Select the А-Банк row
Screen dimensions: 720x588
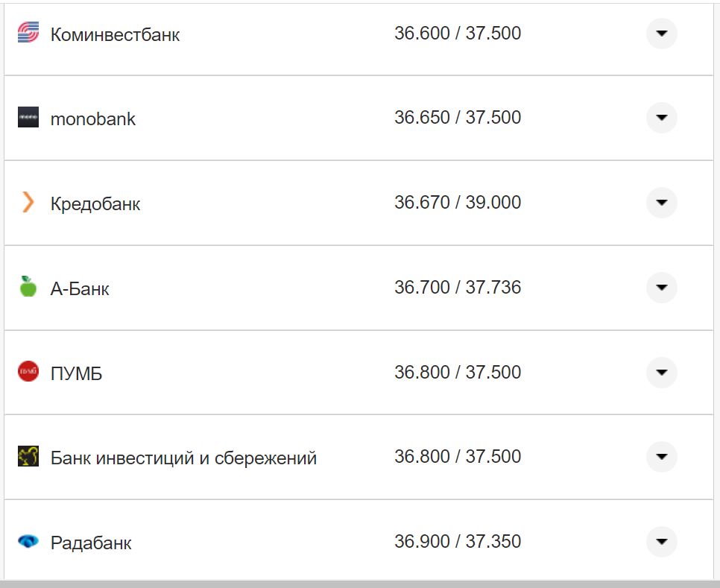tap(298, 287)
